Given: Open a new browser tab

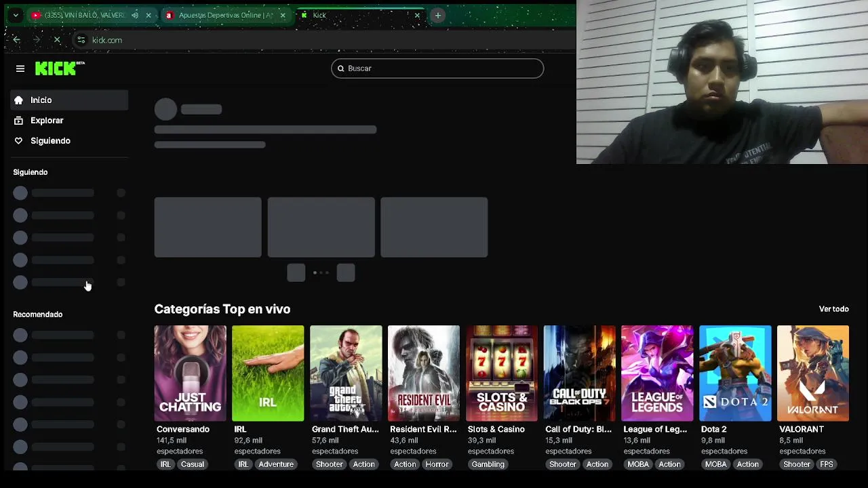Looking at the screenshot, I should [x=438, y=15].
